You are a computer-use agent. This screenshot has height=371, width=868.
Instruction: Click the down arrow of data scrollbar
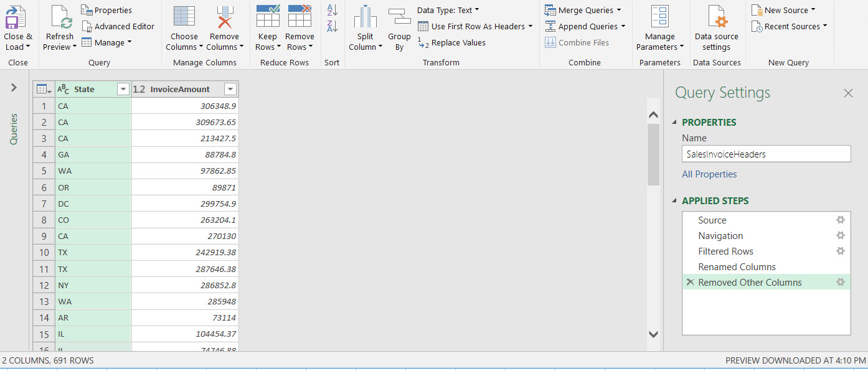pyautogui.click(x=653, y=334)
